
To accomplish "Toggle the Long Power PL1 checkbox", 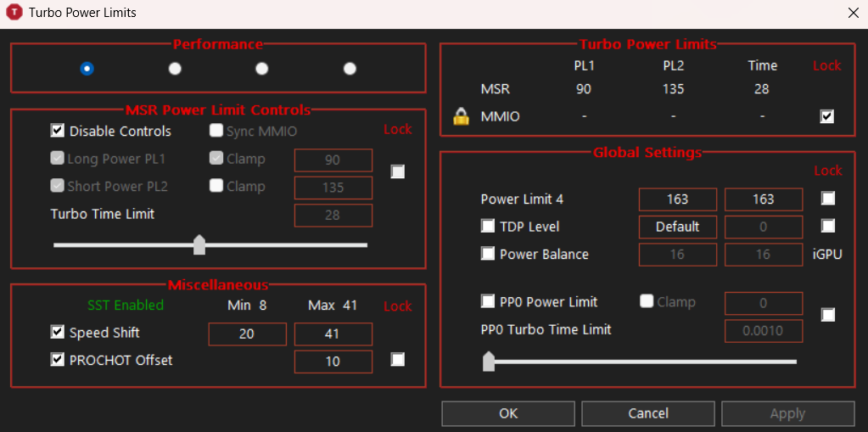I will tap(57, 159).
